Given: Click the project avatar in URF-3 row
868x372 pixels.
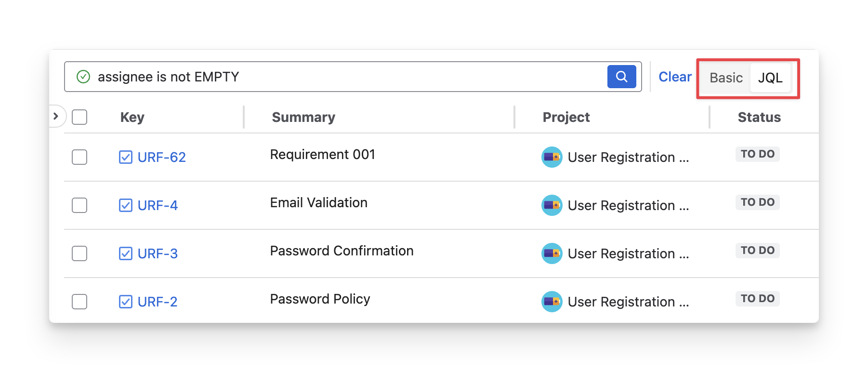Looking at the screenshot, I should (552, 253).
